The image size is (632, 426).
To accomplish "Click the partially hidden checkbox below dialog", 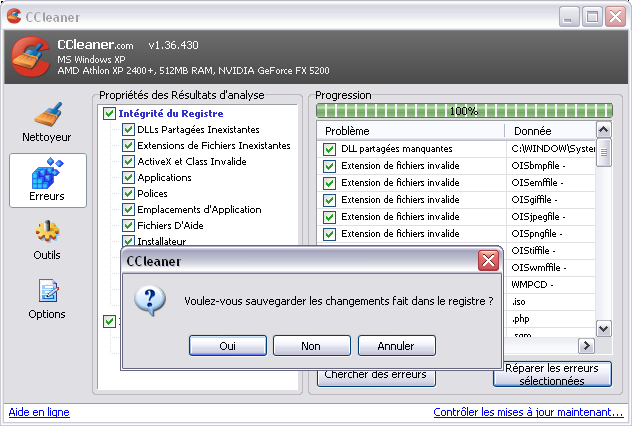I will pyautogui.click(x=109, y=321).
